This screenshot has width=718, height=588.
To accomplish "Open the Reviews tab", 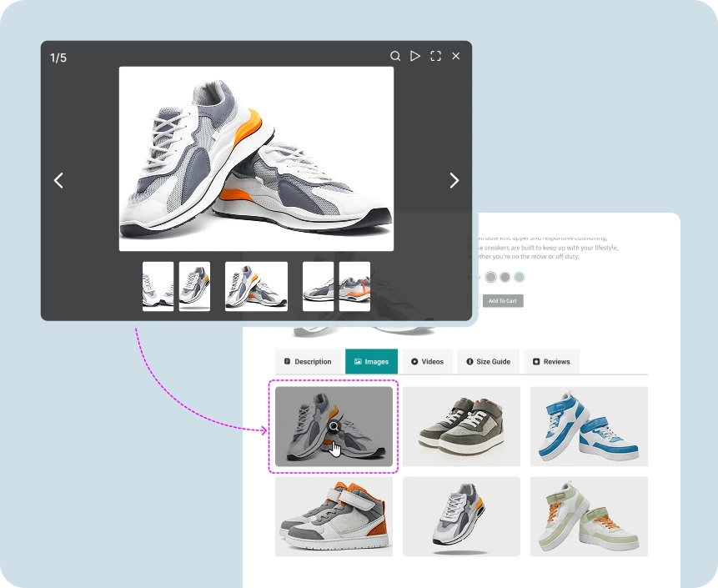I will 551,361.
